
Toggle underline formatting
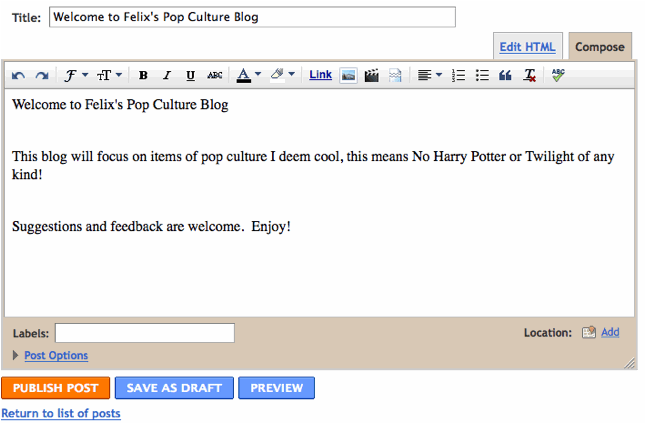point(190,75)
